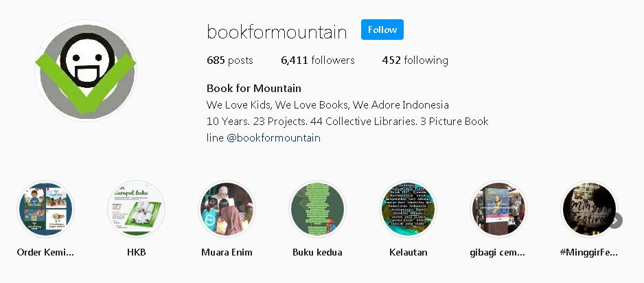
Task: Open the 6,411 followers list
Action: click(317, 60)
